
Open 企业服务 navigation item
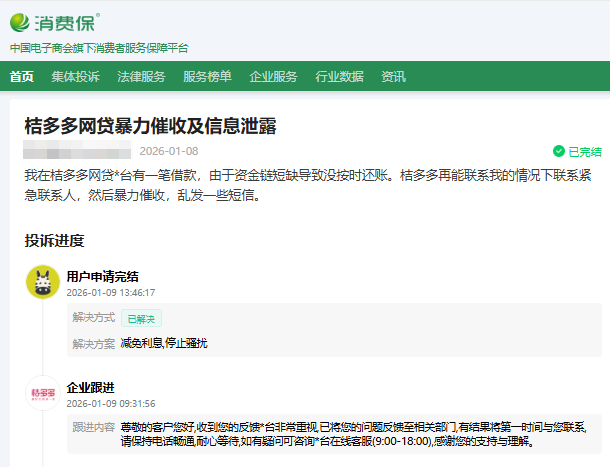click(x=273, y=77)
